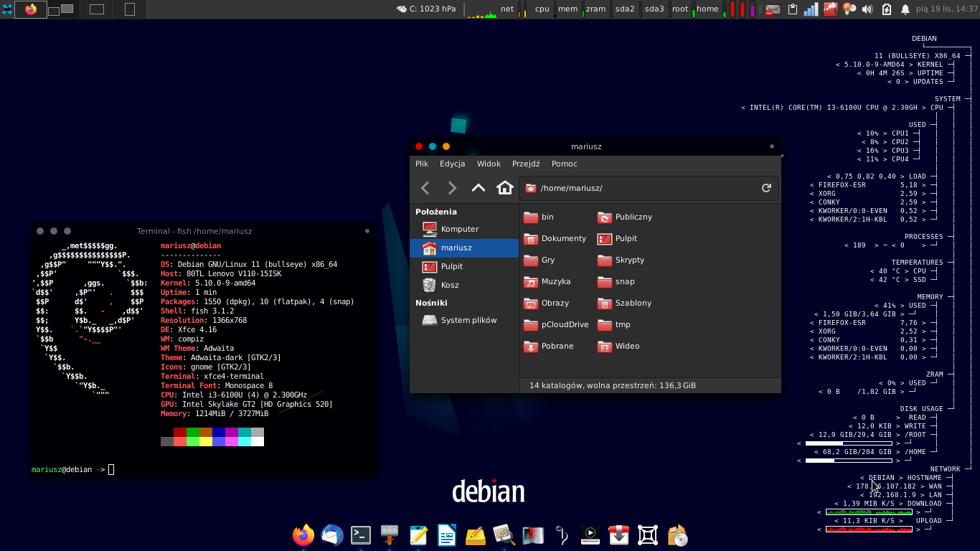Open Kosz trash in the sidebar

click(464, 285)
